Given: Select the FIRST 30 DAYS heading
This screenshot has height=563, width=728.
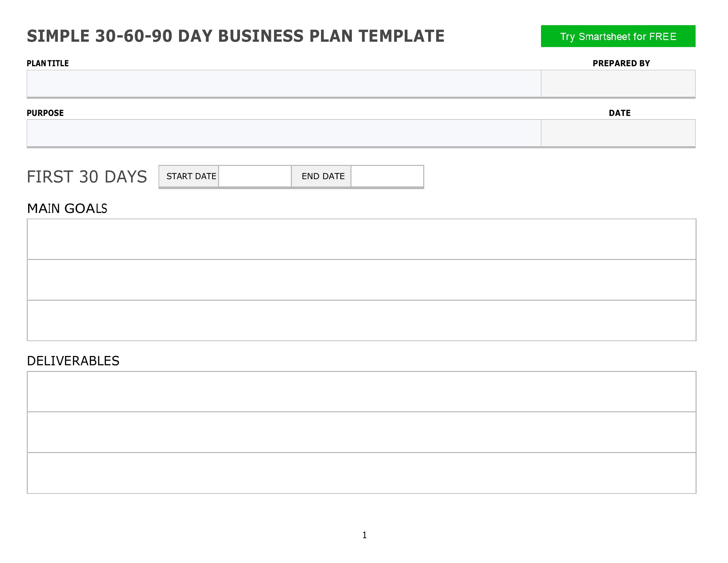Looking at the screenshot, I should (x=87, y=177).
